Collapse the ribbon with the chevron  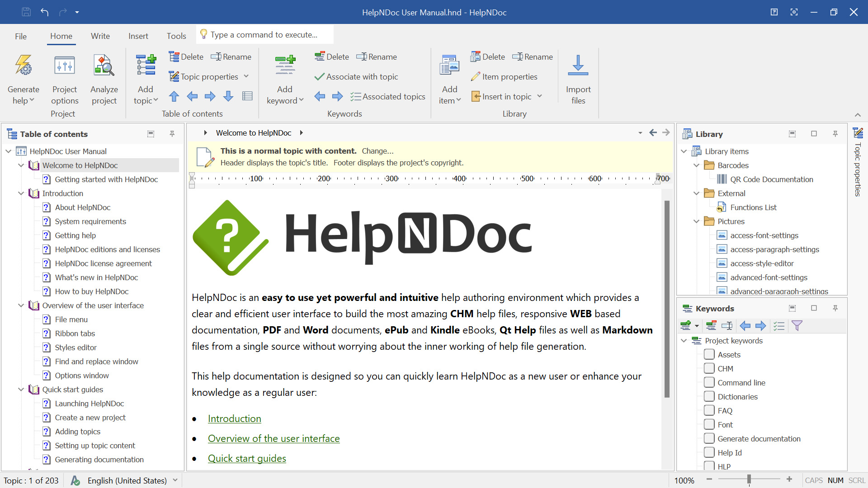(858, 115)
